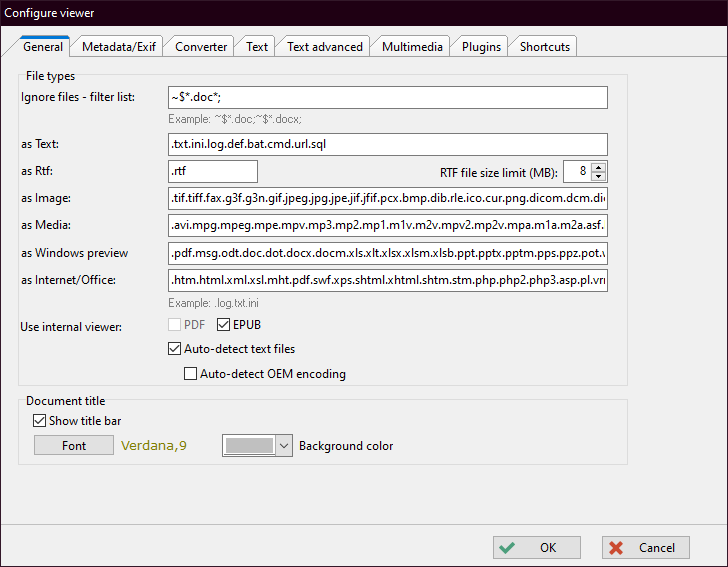This screenshot has height=567, width=728.
Task: Decrease RTF file size limit with down arrow
Action: click(x=599, y=177)
